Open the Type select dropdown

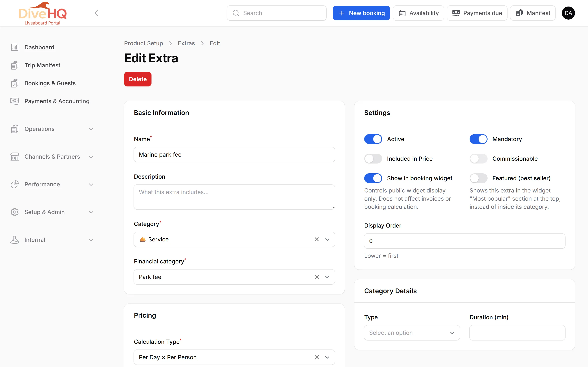pyautogui.click(x=412, y=333)
